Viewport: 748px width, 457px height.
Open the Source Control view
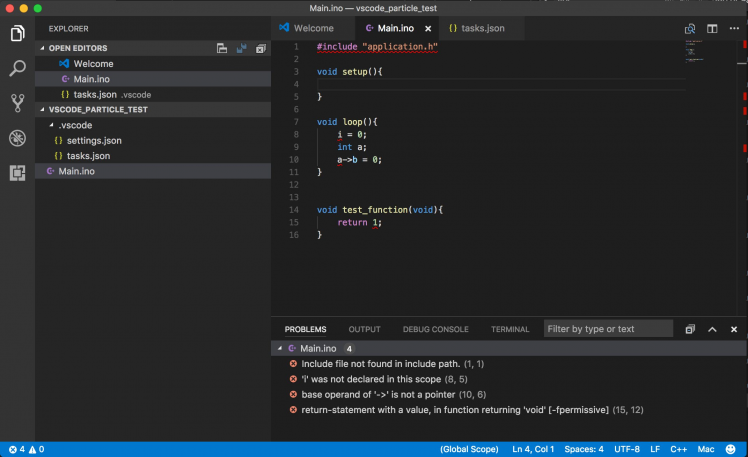coord(17,103)
